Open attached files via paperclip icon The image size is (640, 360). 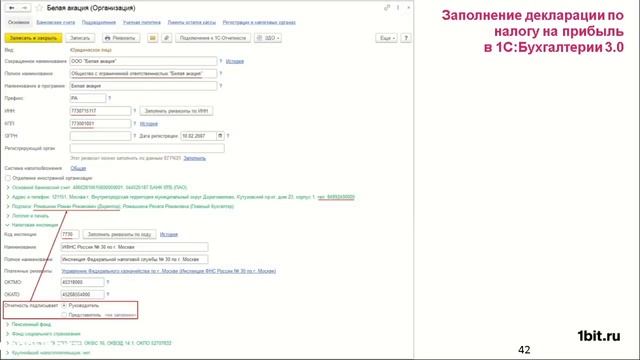click(x=166, y=38)
